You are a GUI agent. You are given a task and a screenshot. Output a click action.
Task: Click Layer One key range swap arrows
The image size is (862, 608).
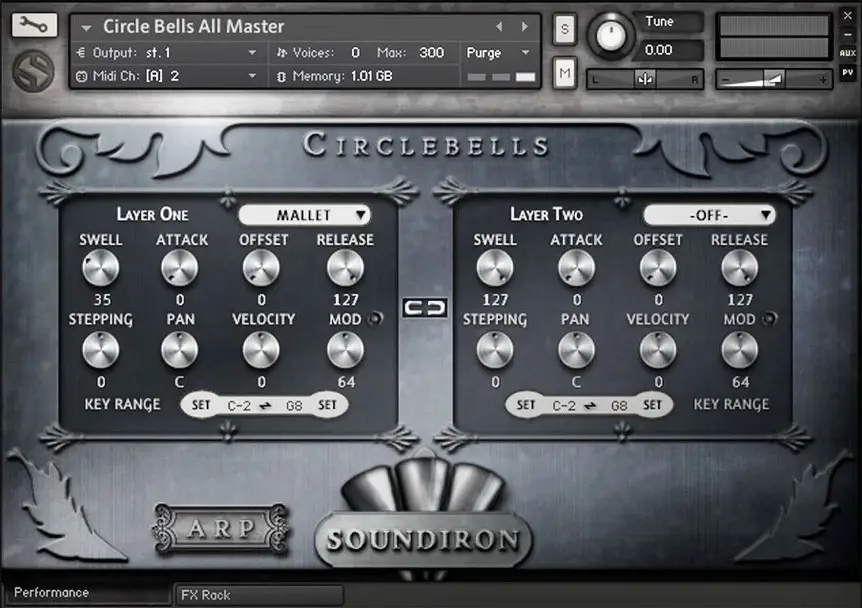tap(266, 406)
